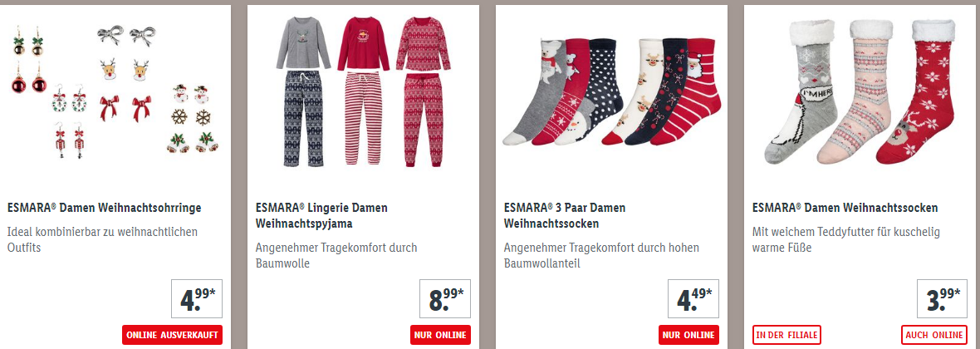The width and height of the screenshot is (980, 349).
Task: Click the 8.99 price box
Action: pyautogui.click(x=445, y=299)
